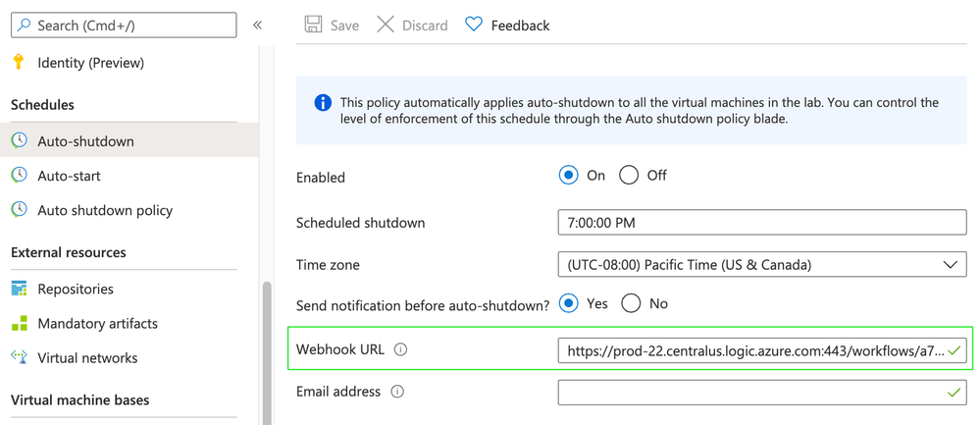Screen dimensions: 980x425
Task: Open the Auto shutdown policy menu item
Action: (x=105, y=210)
